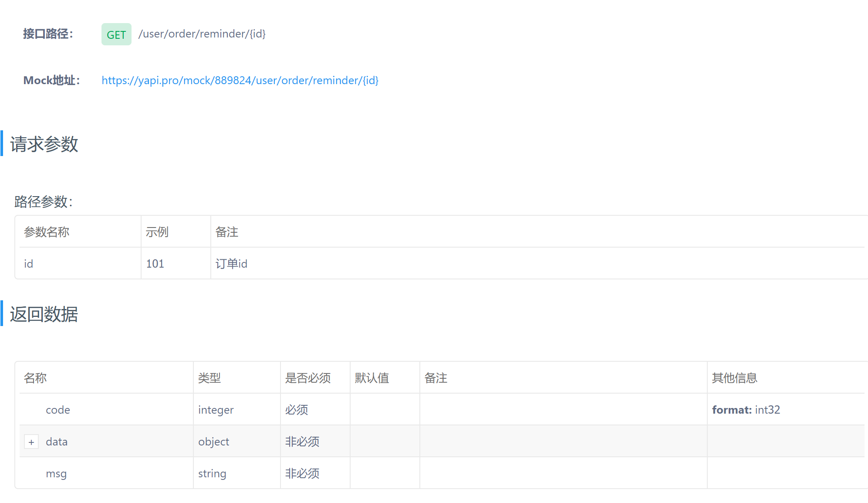Click the data field name

57,442
